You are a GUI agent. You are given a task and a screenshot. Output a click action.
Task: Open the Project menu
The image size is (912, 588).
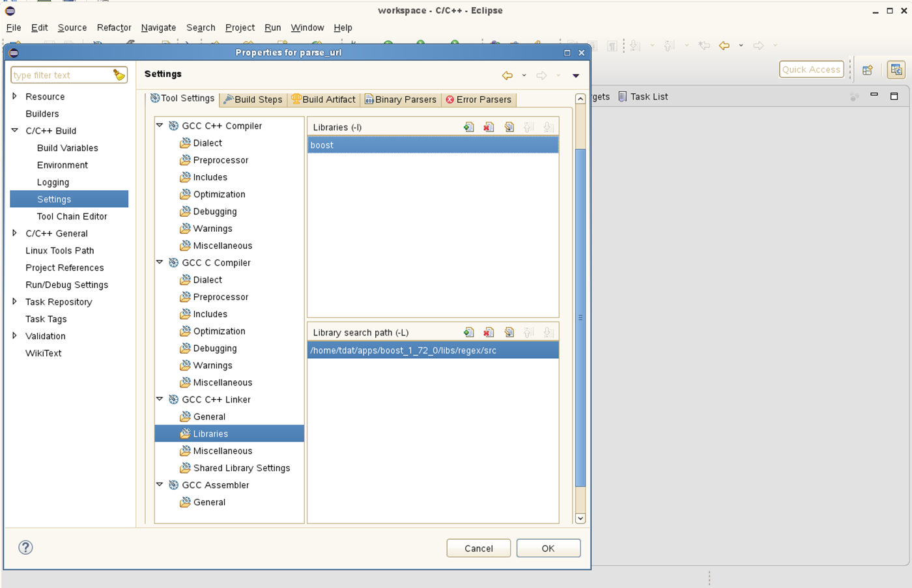click(240, 27)
